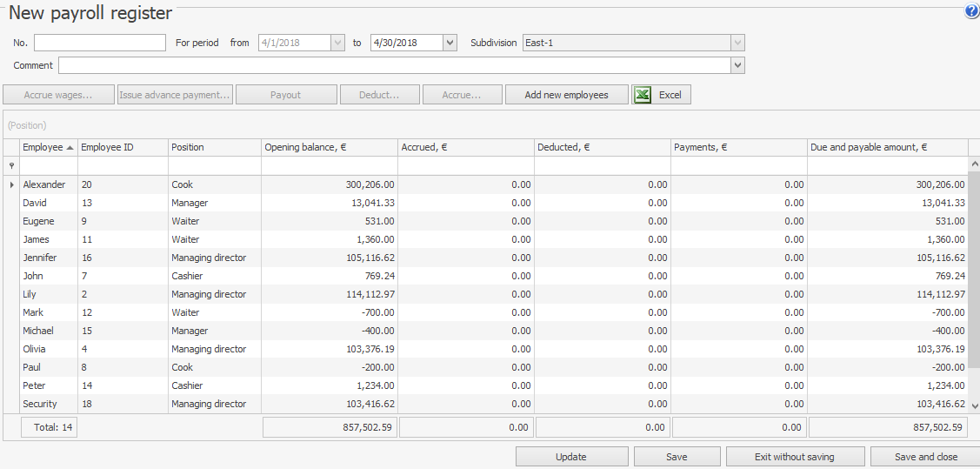Screen dimensions: 980x469
Task: Click the Employee column sort arrow
Action: coord(70,148)
